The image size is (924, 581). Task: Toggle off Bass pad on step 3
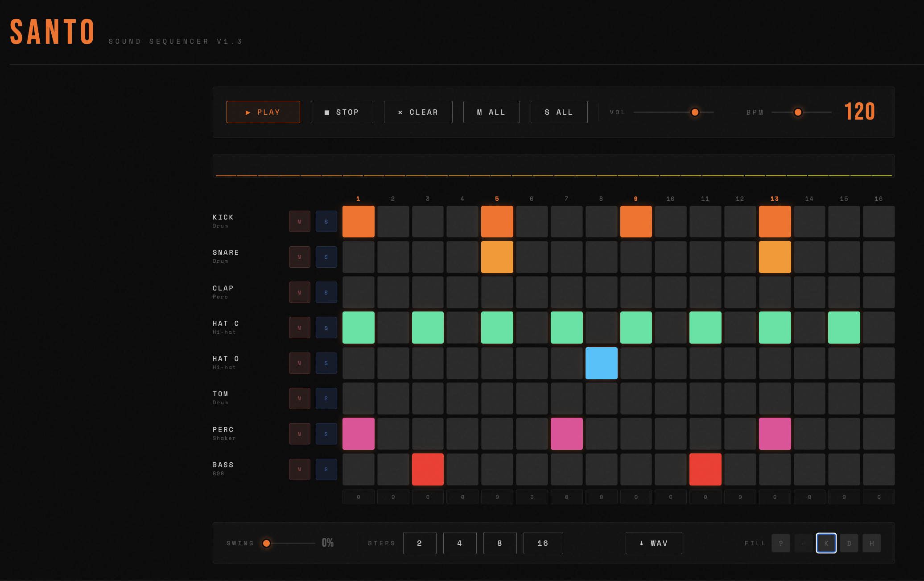[428, 469]
